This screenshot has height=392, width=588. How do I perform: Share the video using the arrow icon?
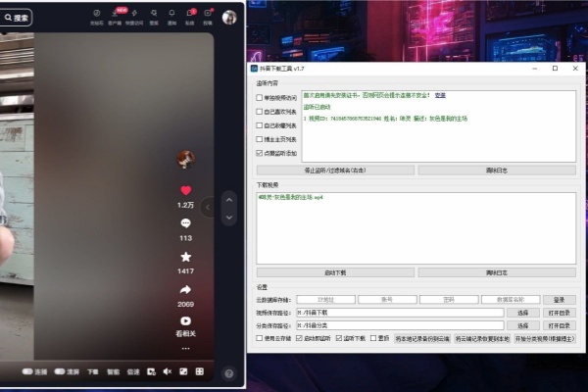[185, 290]
